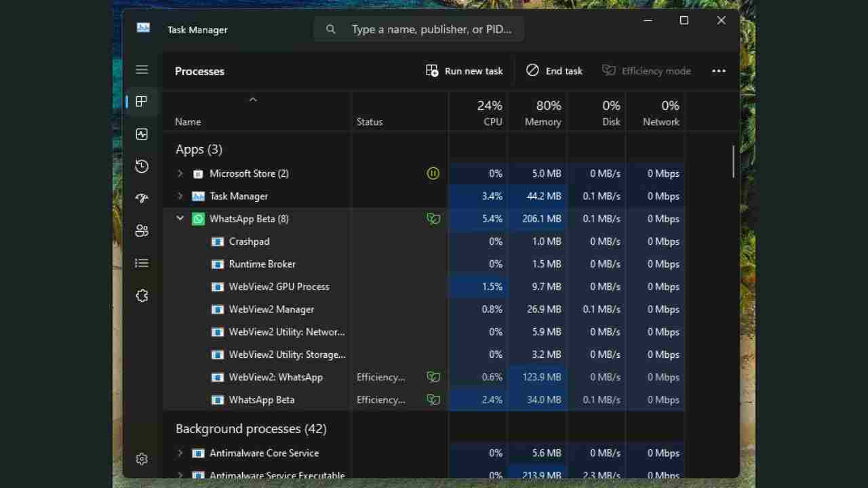
Task: Switch to the Processes heading tab
Action: [x=199, y=71]
